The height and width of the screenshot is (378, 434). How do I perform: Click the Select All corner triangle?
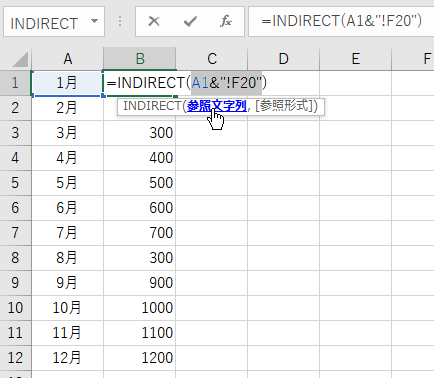tap(20, 60)
